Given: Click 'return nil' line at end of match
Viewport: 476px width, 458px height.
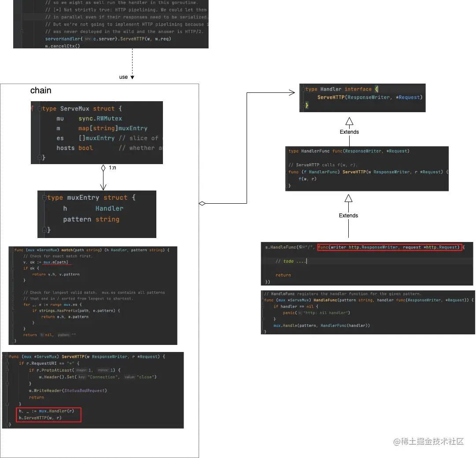Looking at the screenshot, I should pos(49,335).
